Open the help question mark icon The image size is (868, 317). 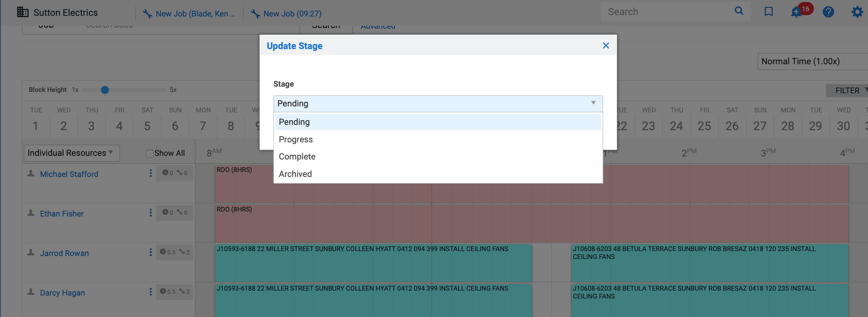coord(828,12)
